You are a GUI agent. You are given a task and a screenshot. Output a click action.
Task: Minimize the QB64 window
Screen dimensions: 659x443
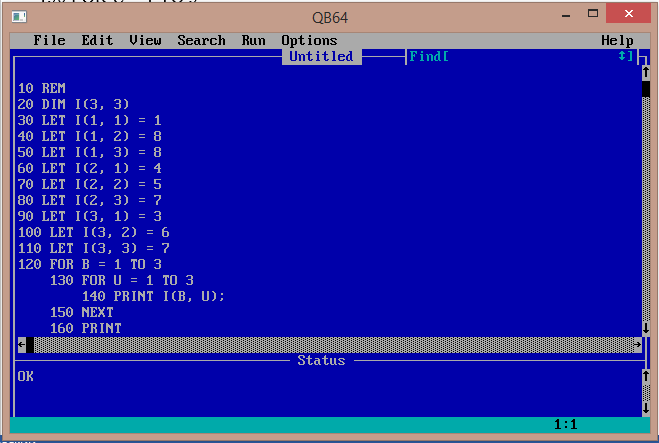tap(566, 14)
